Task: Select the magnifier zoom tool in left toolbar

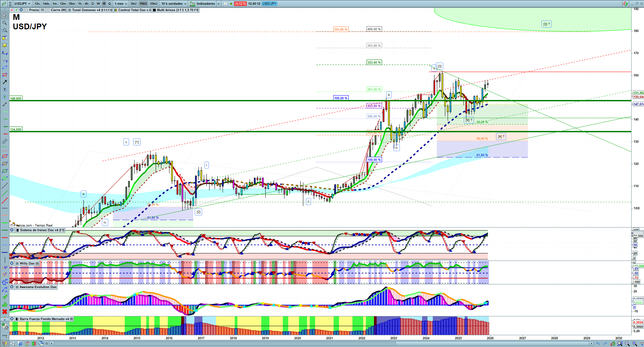Action: click(4, 23)
